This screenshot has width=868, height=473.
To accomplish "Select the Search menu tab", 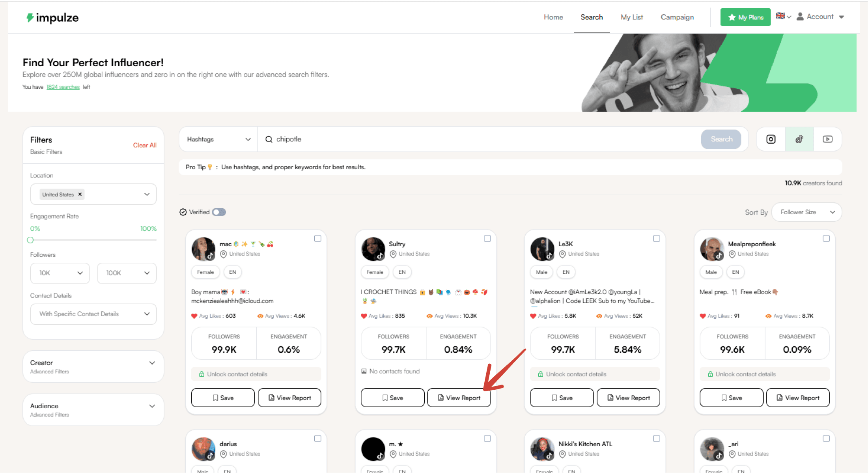I will [592, 16].
